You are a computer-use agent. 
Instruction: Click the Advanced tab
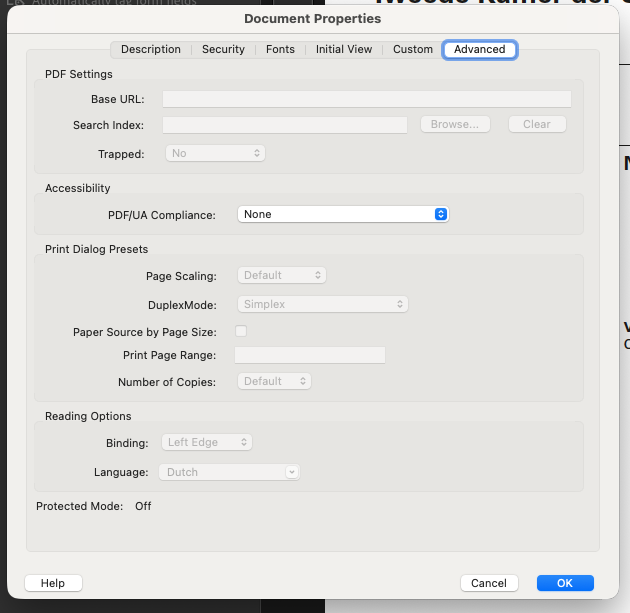point(479,49)
